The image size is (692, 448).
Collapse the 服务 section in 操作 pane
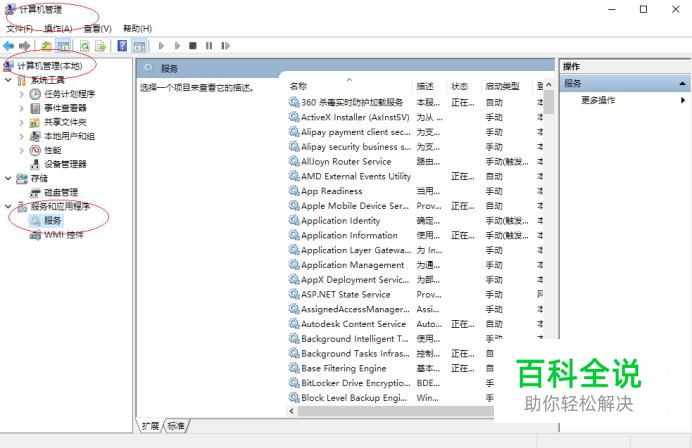(x=682, y=83)
